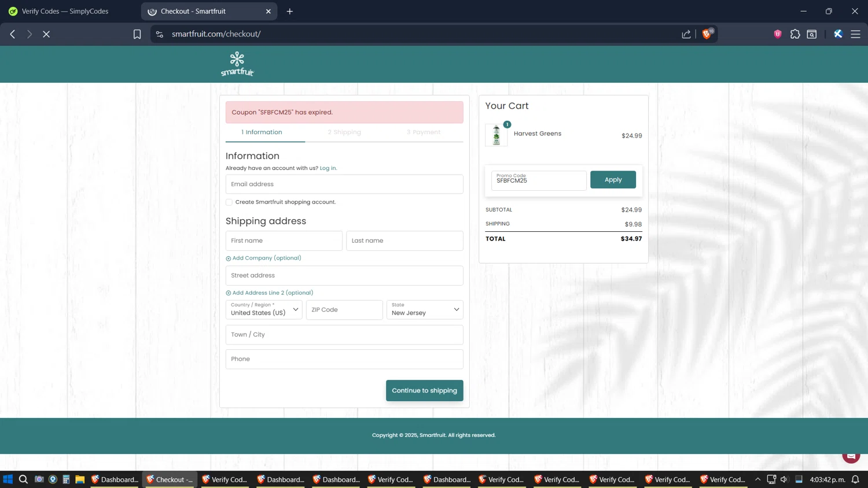Click the address bar URL

pyautogui.click(x=216, y=34)
